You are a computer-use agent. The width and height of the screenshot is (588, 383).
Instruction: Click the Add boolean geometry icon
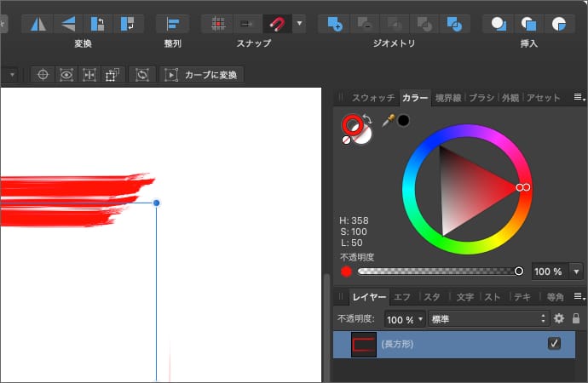335,23
